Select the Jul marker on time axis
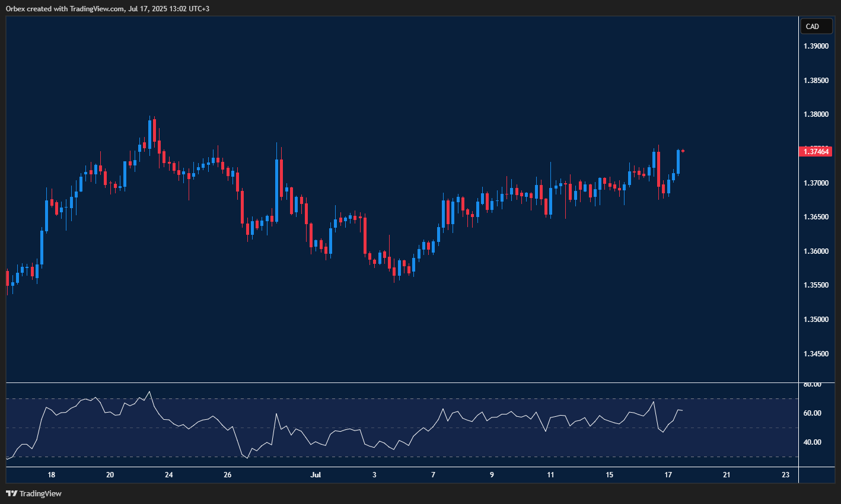The width and height of the screenshot is (841, 504). coord(316,475)
